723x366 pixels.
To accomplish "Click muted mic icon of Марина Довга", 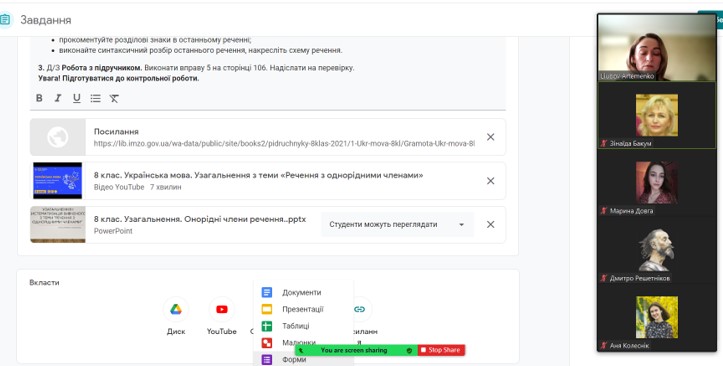I will click(x=604, y=211).
